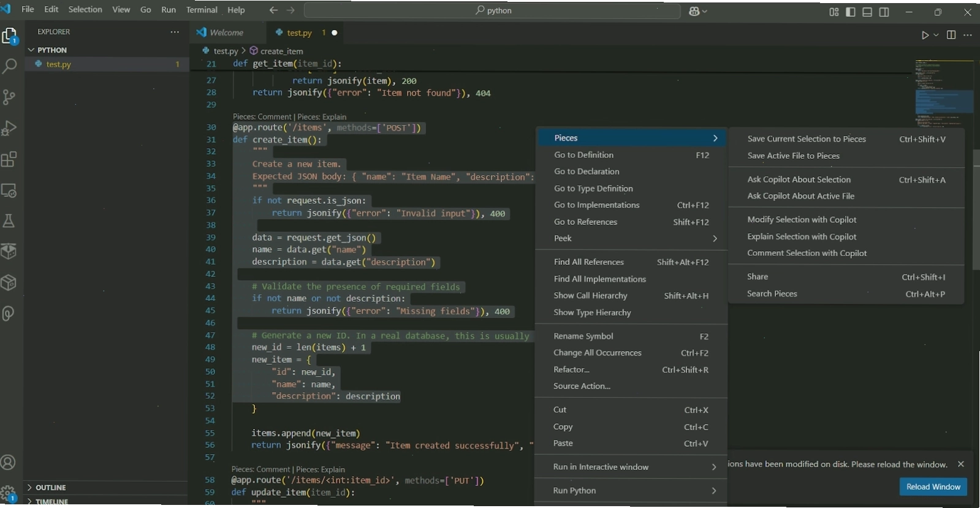Split the editor to the right
This screenshot has width=980, height=508.
[x=951, y=35]
